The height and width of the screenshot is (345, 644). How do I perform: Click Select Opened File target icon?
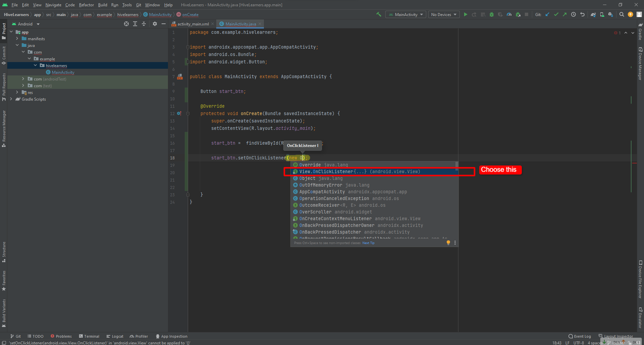pos(126,24)
